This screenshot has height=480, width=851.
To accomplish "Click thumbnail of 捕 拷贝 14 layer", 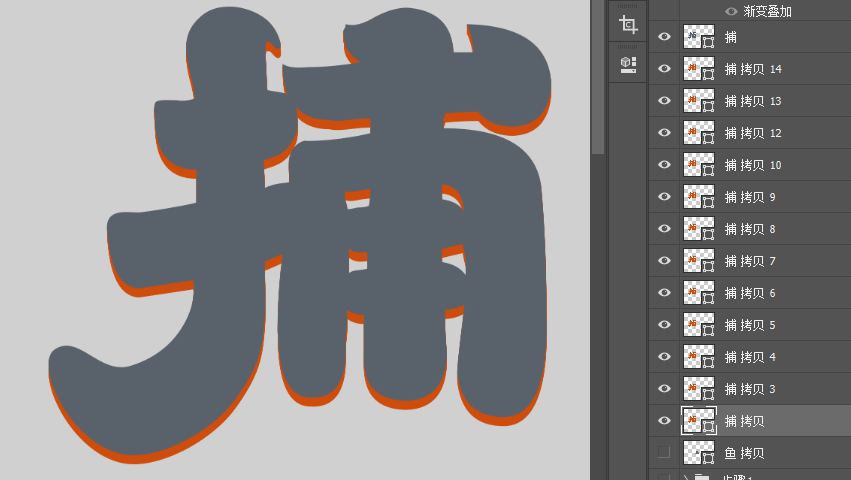I will pyautogui.click(x=699, y=69).
